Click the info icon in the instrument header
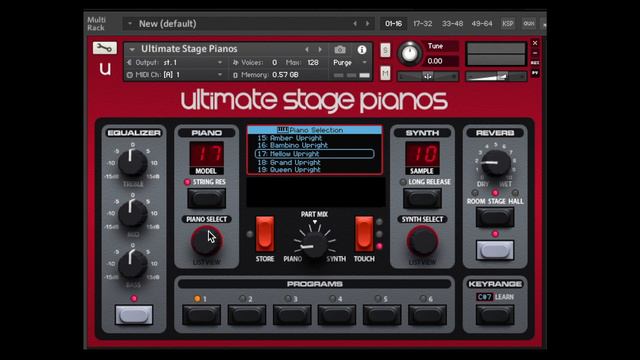Image resolution: width=640 pixels, height=360 pixels. point(362,49)
